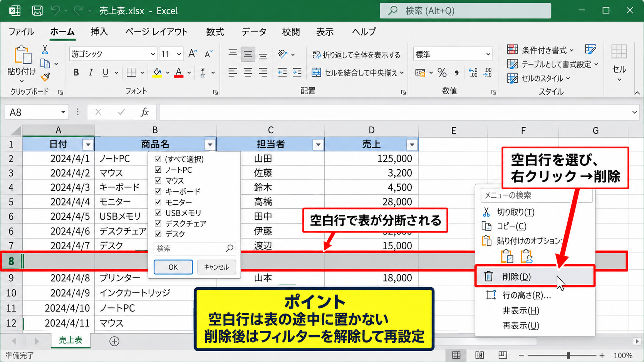The image size is (644, 362).
Task: Open the 担当者 column filter dropdown
Action: [x=318, y=145]
